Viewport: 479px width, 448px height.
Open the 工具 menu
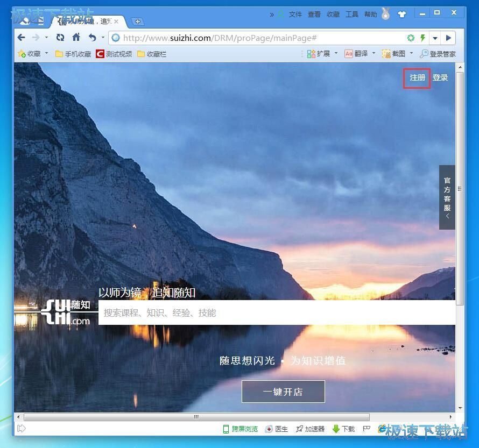coord(351,15)
